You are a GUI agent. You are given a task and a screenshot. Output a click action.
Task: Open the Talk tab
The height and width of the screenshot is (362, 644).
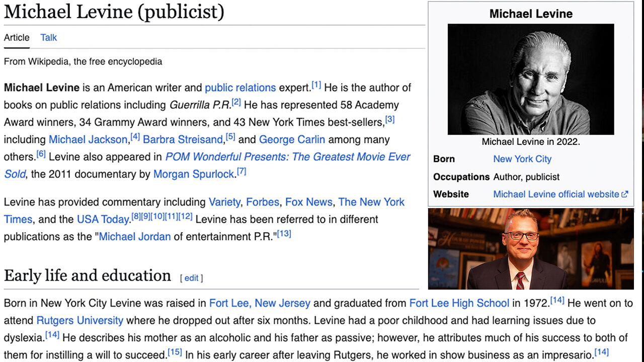click(x=49, y=38)
